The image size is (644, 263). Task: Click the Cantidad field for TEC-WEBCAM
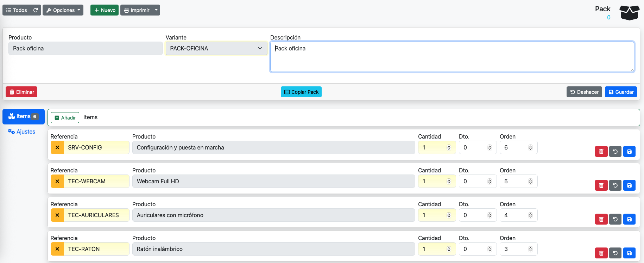437,181
